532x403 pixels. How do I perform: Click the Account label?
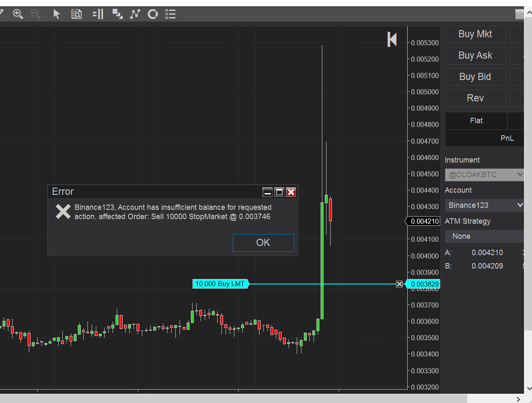tap(458, 190)
